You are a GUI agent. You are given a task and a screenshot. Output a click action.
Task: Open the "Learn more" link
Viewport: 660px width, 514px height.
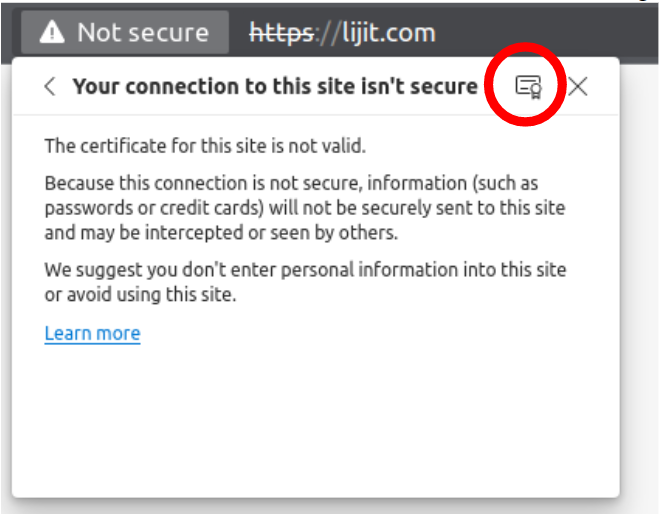(92, 333)
